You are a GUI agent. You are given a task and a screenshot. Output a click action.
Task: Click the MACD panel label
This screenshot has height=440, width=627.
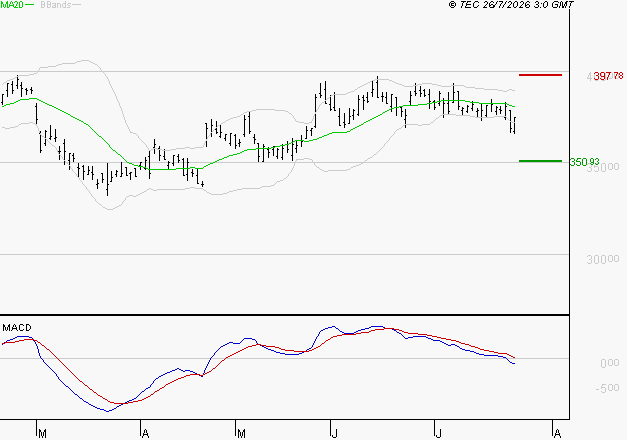tap(17, 328)
